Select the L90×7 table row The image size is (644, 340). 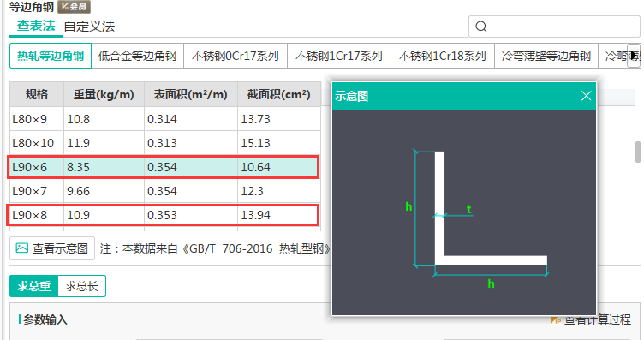tap(165, 191)
